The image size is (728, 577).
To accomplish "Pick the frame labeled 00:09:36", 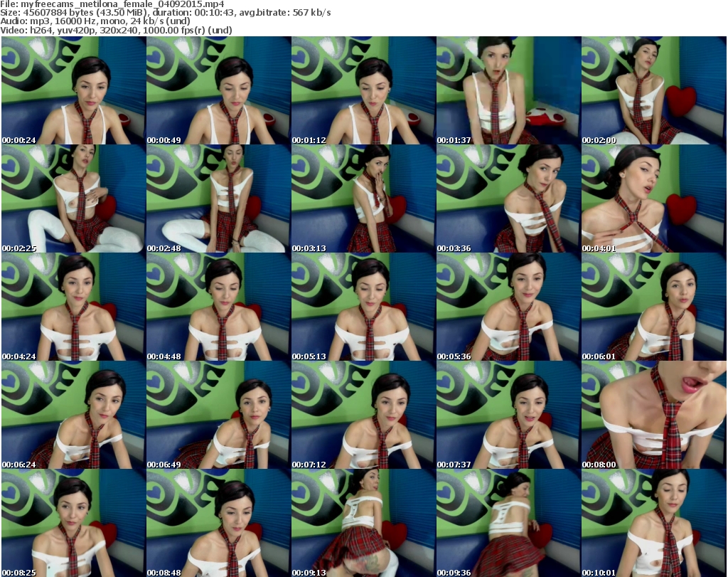I will point(508,523).
